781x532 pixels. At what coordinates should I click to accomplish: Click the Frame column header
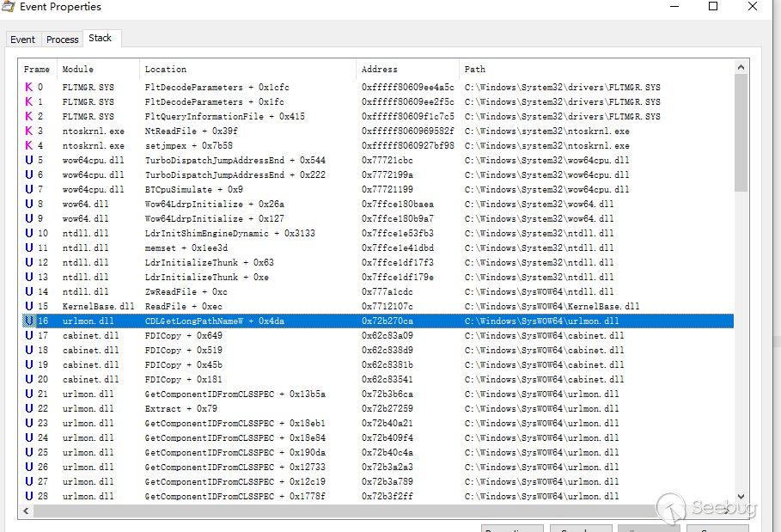[x=37, y=70]
